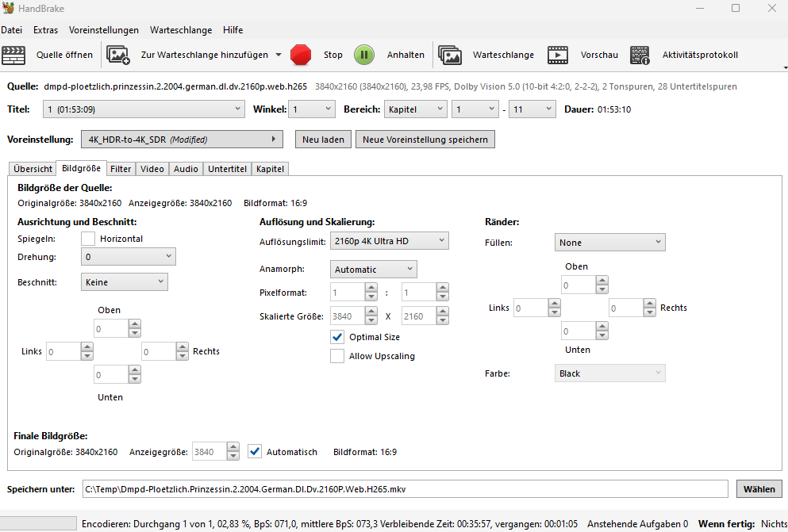Uncheck the Automatisch display size checkbox
The image size is (788, 532).
[x=255, y=452]
